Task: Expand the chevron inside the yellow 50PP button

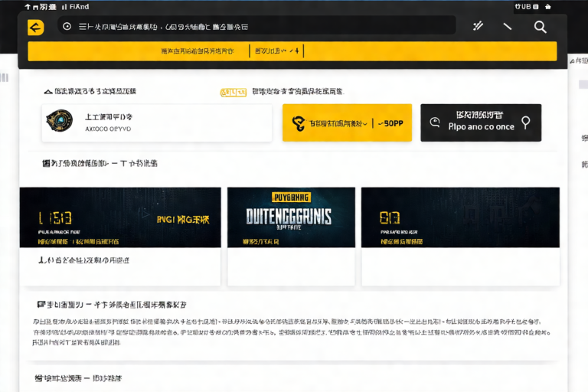Action: pyautogui.click(x=364, y=124)
